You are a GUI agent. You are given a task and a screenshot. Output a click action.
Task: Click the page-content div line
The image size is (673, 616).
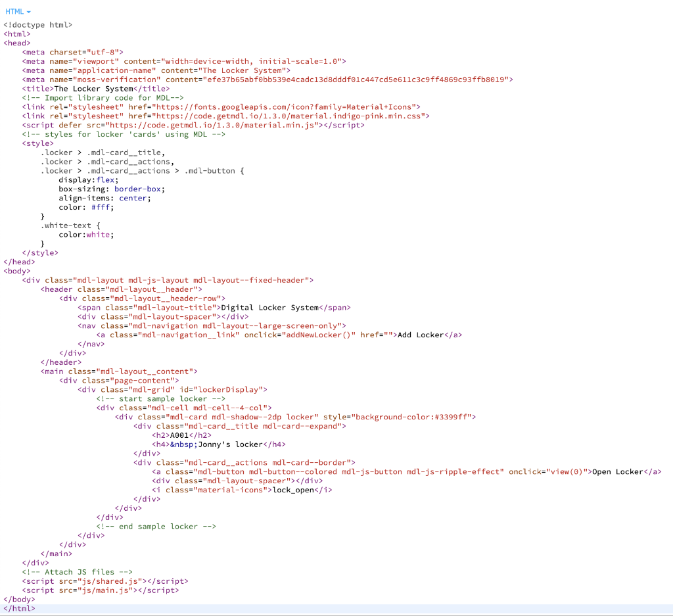[x=119, y=381]
